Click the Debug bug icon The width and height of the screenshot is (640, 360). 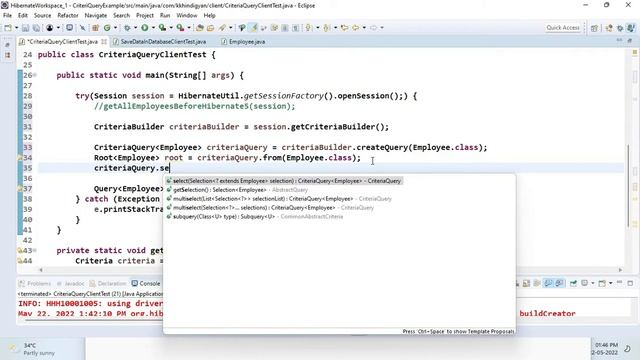(127, 28)
